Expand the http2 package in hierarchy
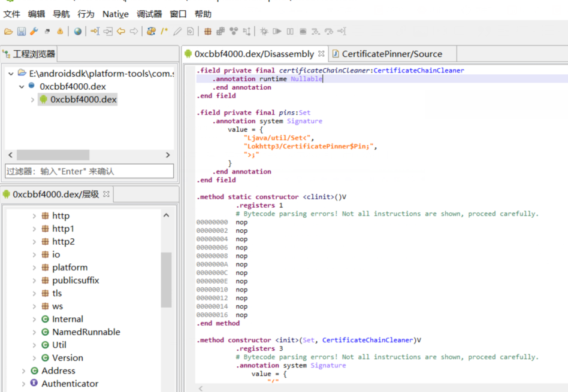This screenshot has height=392, width=568. pos(34,242)
